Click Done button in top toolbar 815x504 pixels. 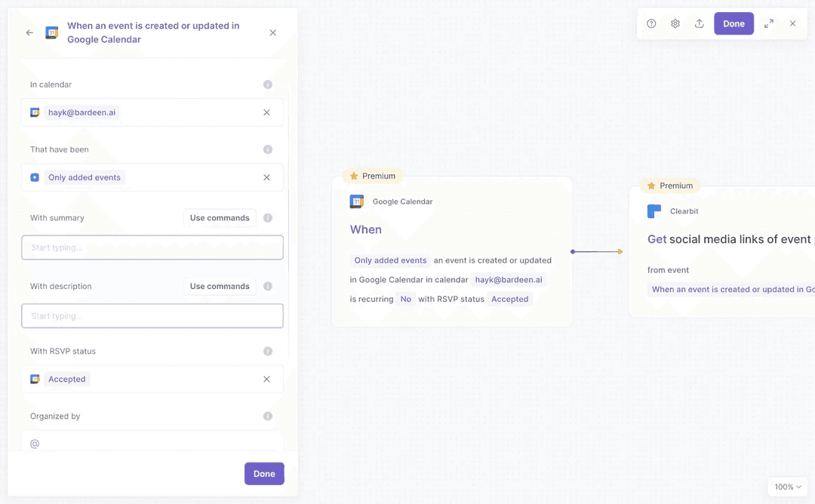733,23
